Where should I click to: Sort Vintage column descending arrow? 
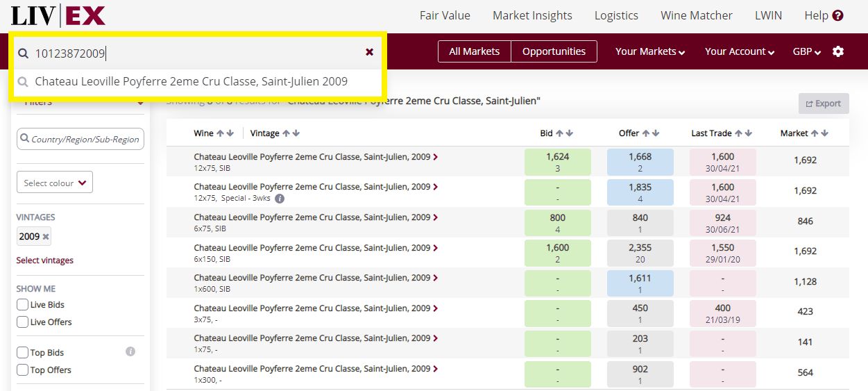coord(296,133)
